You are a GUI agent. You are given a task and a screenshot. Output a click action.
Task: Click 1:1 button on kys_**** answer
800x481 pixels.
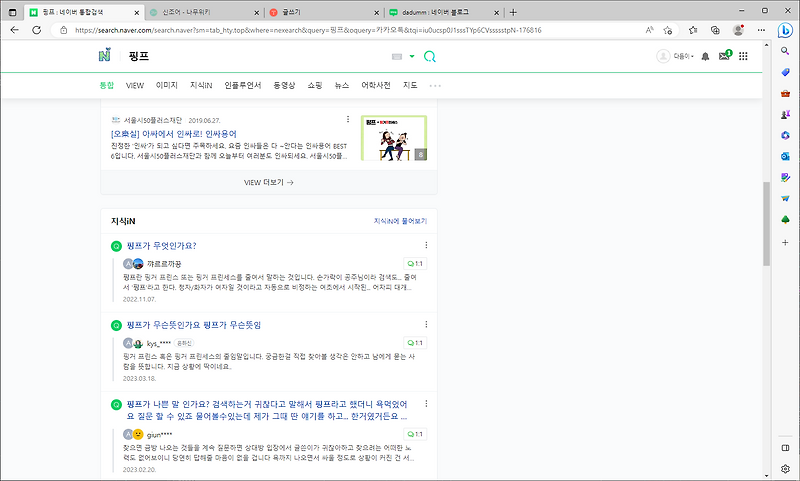[x=415, y=343]
